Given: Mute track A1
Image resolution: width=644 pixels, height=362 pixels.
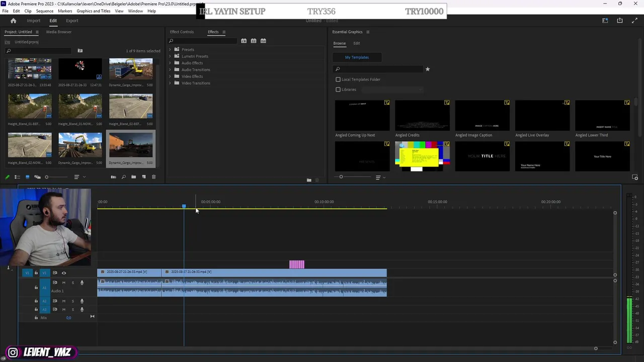Looking at the screenshot, I should click(x=63, y=283).
